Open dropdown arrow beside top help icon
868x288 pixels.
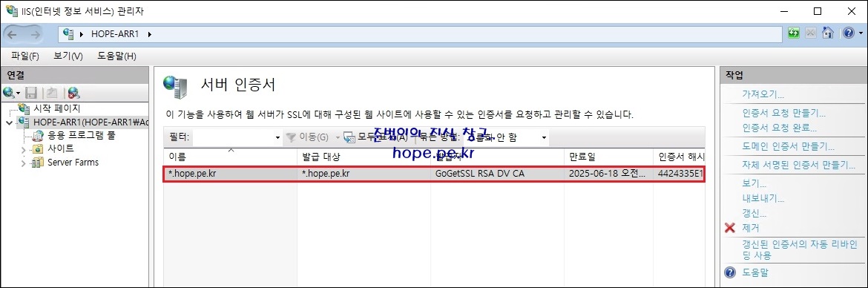861,33
